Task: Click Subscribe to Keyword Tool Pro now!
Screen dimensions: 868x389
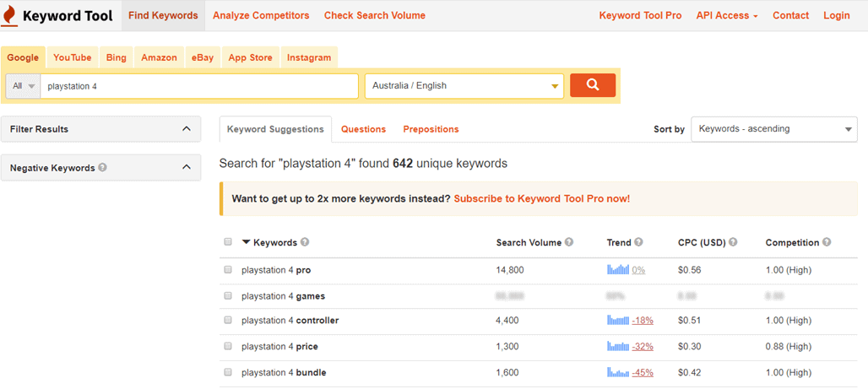Action: click(x=542, y=198)
